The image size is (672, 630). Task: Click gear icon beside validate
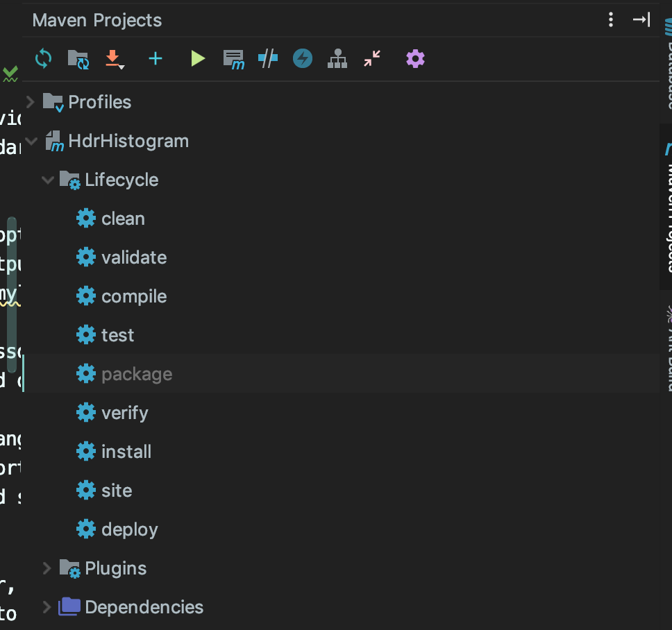point(85,257)
